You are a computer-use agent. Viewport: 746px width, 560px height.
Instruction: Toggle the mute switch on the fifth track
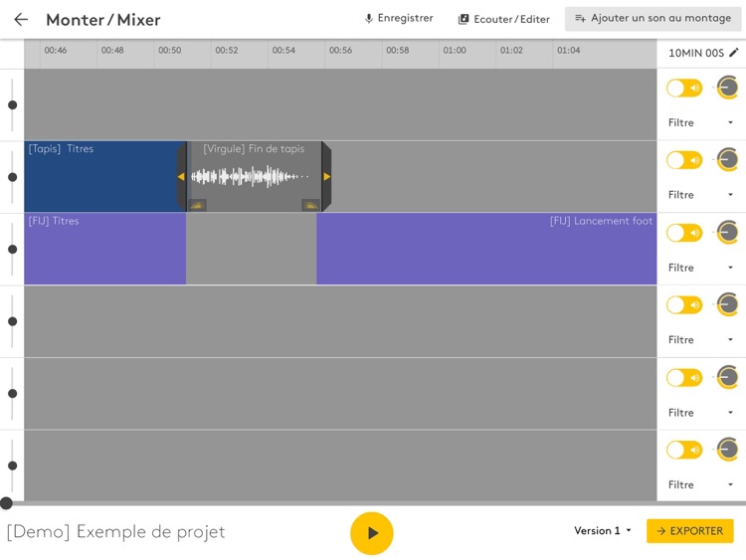pyautogui.click(x=684, y=378)
